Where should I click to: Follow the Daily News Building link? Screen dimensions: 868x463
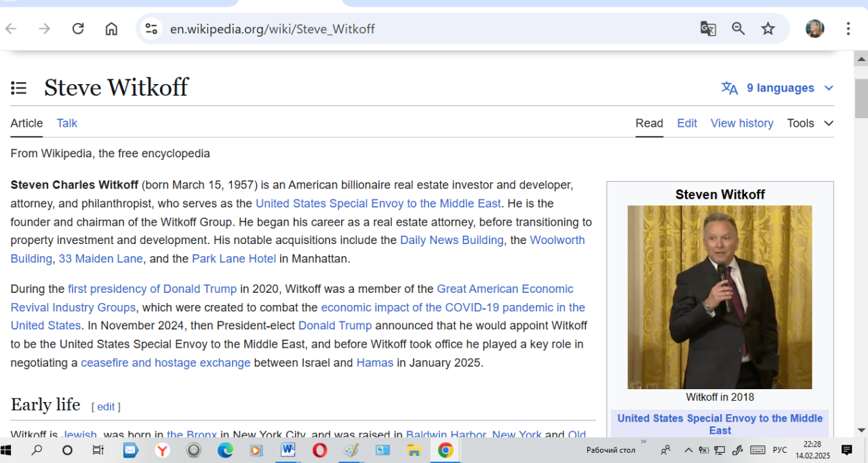click(x=452, y=240)
